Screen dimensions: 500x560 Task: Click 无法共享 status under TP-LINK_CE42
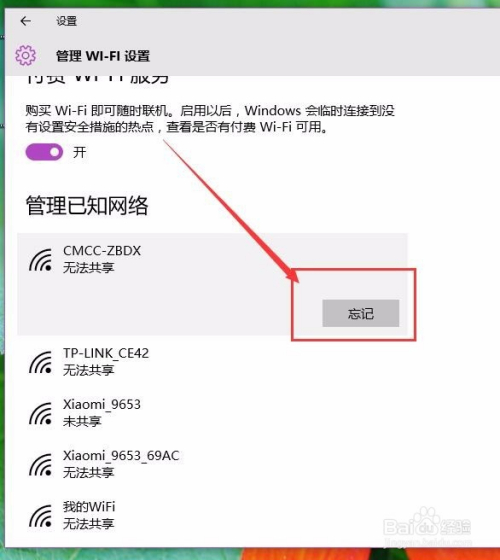click(x=89, y=370)
